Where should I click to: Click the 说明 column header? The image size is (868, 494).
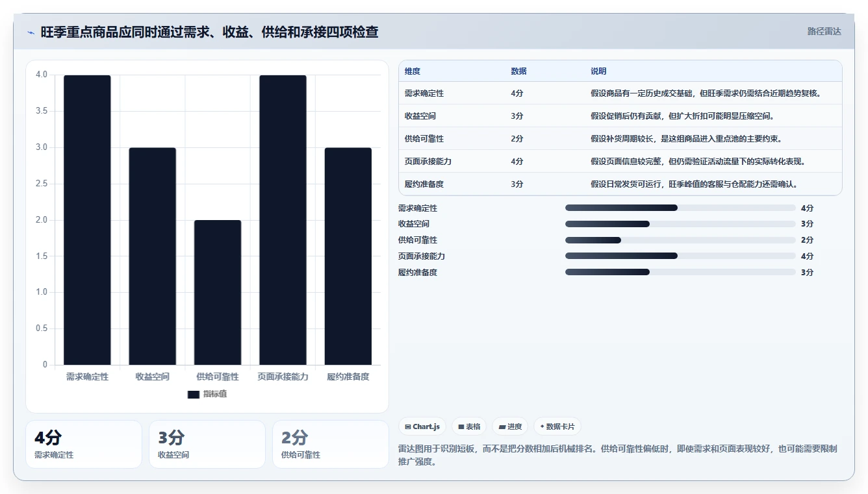point(598,71)
